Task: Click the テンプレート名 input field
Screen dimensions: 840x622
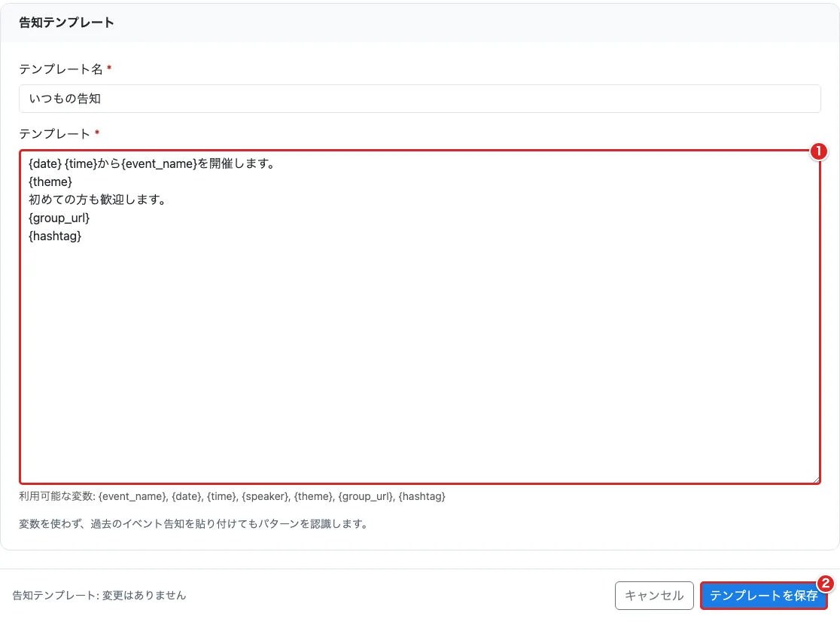Action: tap(419, 99)
